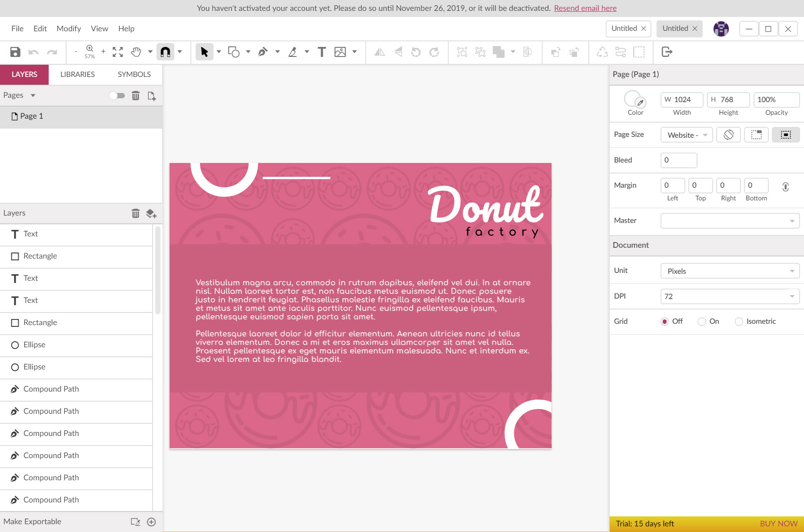Select the Pencil drawing tool
Viewport: 804px width, 532px height.
coord(293,52)
